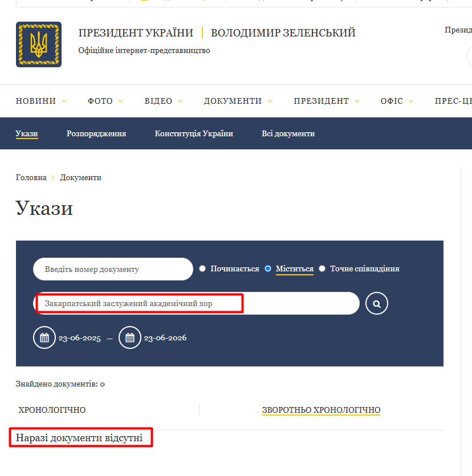
Task: Open the Розпорядження tab
Action: tap(96, 133)
